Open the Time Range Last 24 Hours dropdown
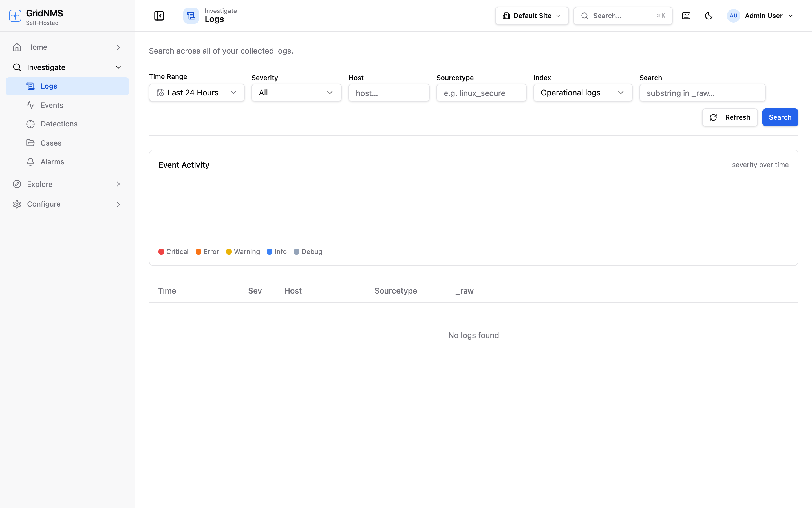This screenshot has width=812, height=508. 197,93
